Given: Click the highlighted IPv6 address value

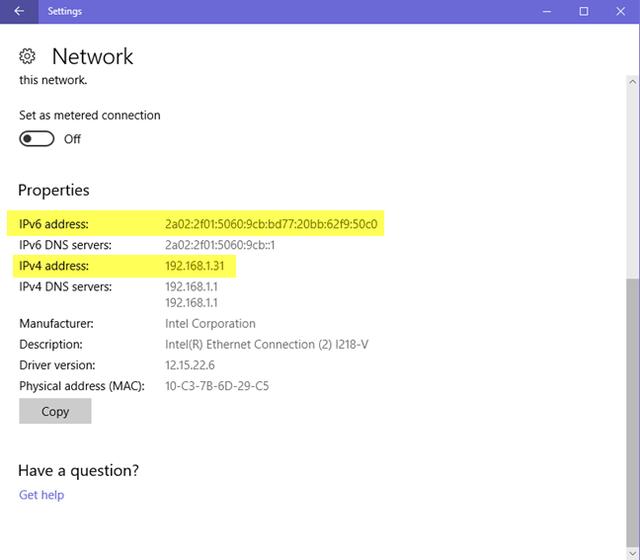Looking at the screenshot, I should (271, 224).
